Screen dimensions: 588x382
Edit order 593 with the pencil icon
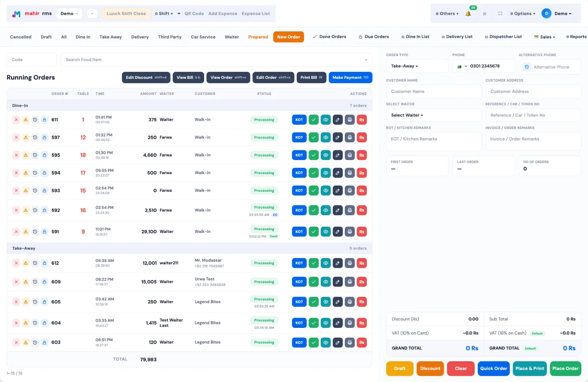click(x=338, y=191)
